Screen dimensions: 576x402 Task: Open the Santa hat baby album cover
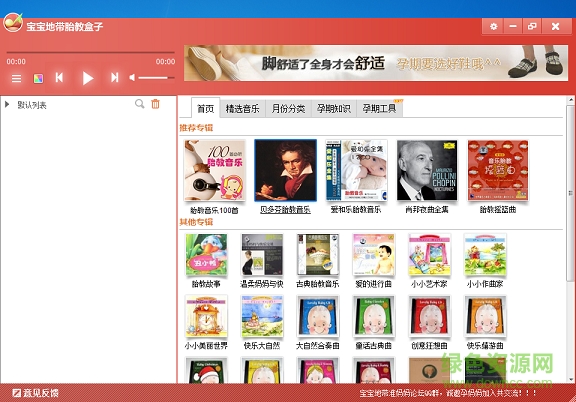(206, 370)
